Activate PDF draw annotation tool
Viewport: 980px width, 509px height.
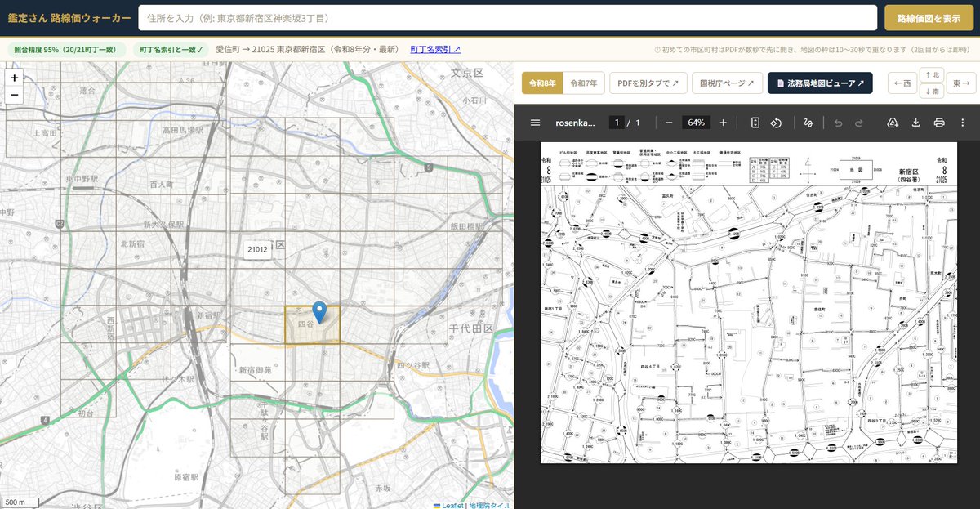click(808, 123)
